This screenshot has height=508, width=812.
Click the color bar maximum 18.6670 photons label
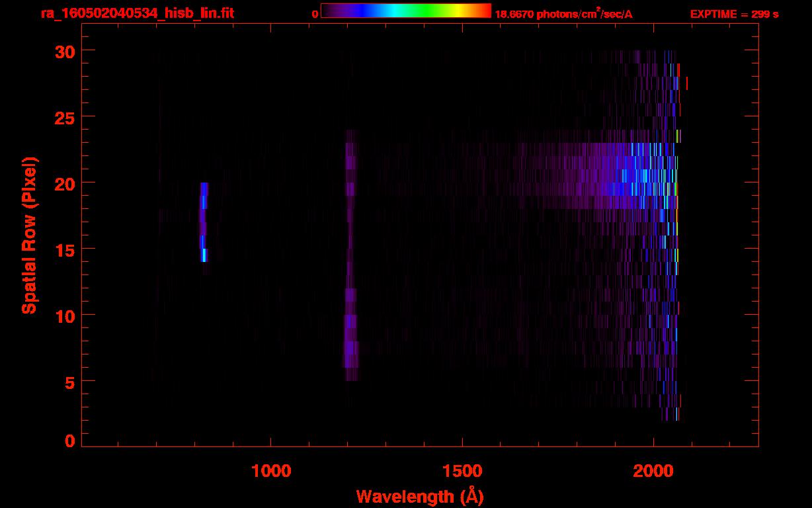[x=563, y=15]
